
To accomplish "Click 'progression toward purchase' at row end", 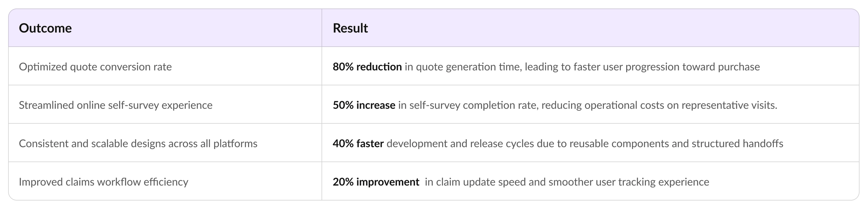I will point(693,67).
